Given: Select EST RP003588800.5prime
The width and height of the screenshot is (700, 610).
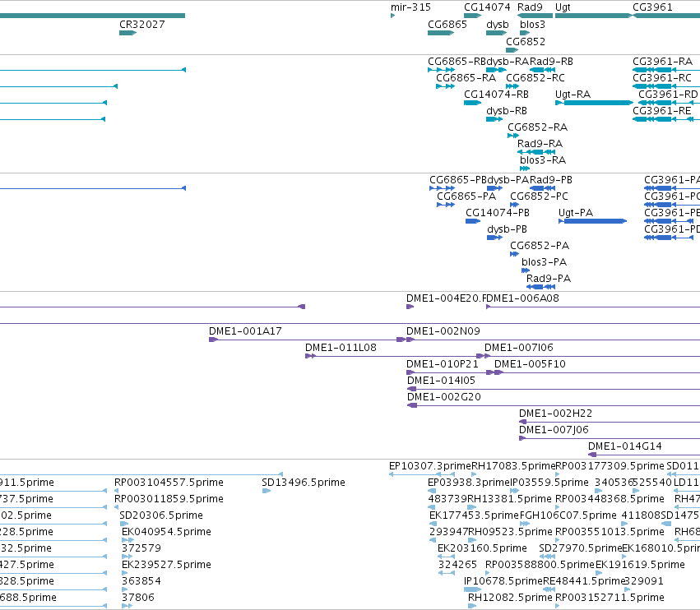Looking at the screenshot, I should pyautogui.click(x=488, y=573).
